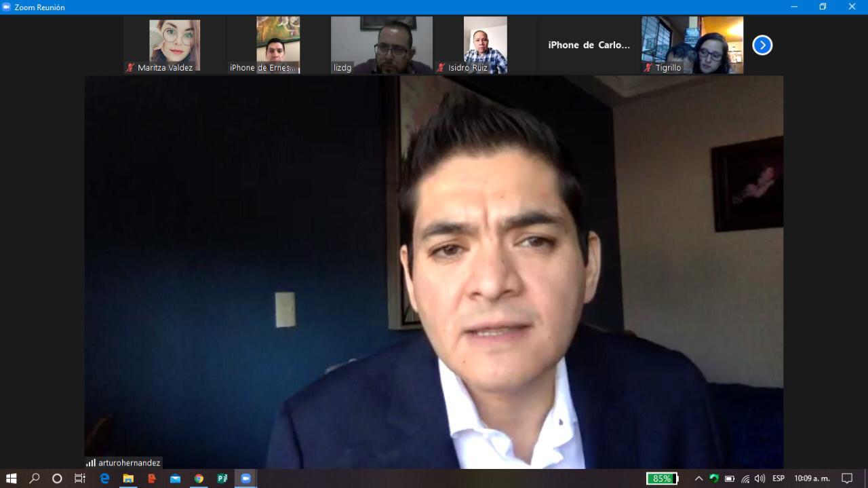Viewport: 868px width, 488px height.
Task: Open Microsoft Project from the taskbar
Action: (222, 478)
